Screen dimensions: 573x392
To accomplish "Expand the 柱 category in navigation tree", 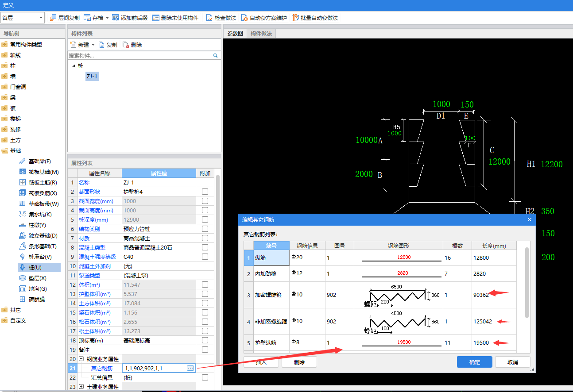I will [4, 66].
